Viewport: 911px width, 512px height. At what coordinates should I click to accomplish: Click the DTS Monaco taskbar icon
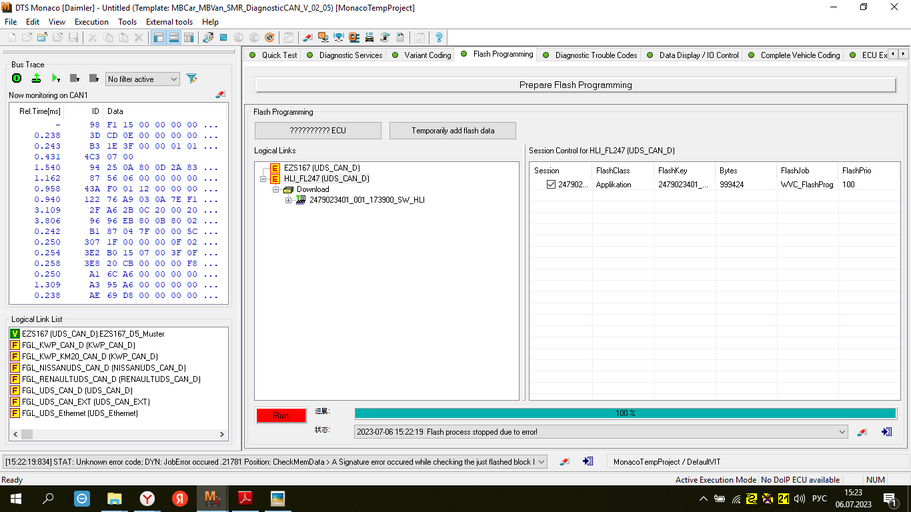tap(211, 499)
